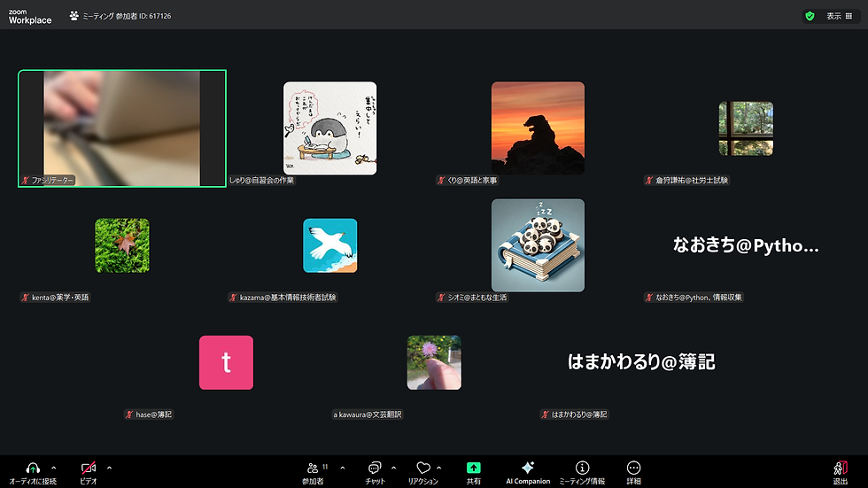This screenshot has width=868, height=488.
Task: Open the heart reactions icon
Action: point(423,469)
